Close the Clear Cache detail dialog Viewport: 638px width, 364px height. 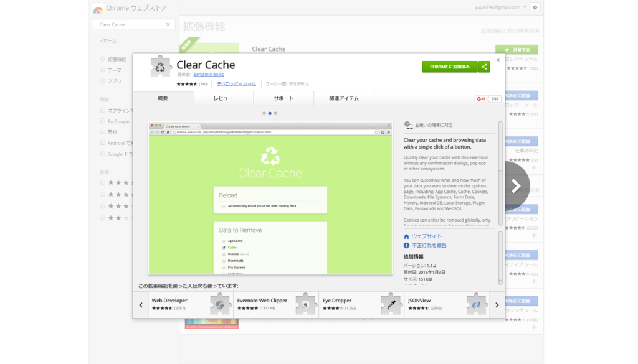(498, 60)
